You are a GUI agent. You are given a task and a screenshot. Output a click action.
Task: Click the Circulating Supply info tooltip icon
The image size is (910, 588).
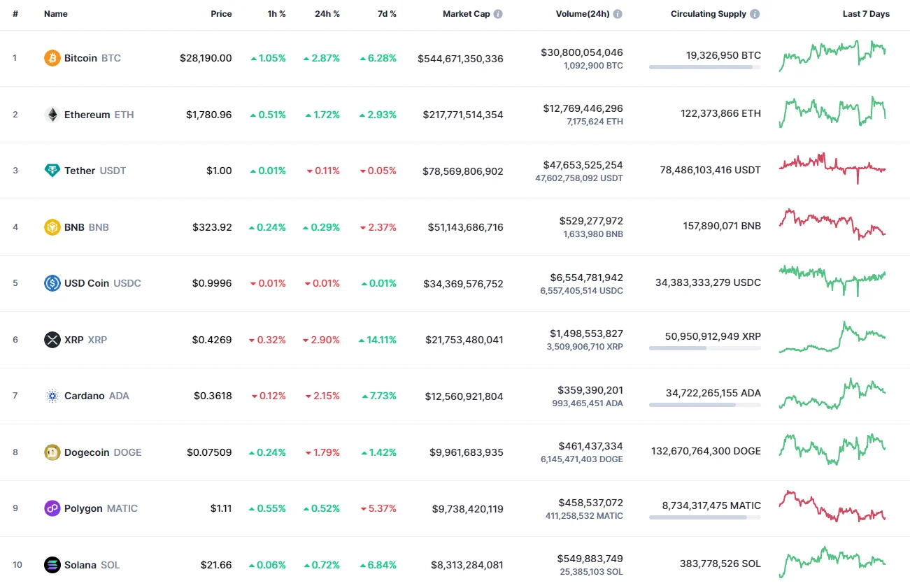pos(754,13)
